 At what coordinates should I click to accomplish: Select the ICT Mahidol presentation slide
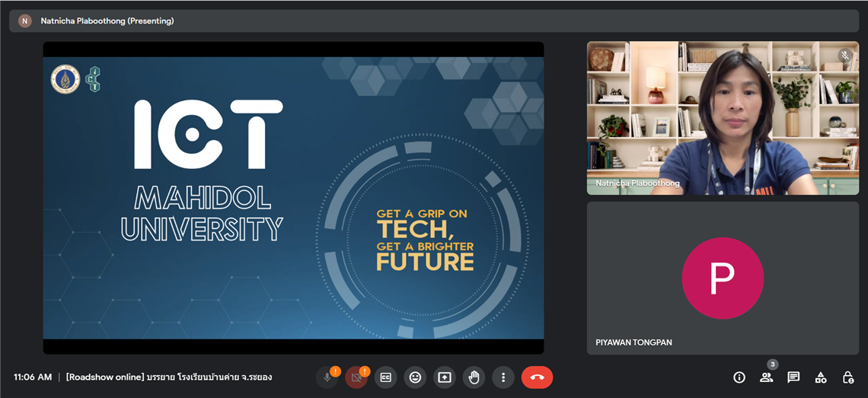tap(293, 198)
